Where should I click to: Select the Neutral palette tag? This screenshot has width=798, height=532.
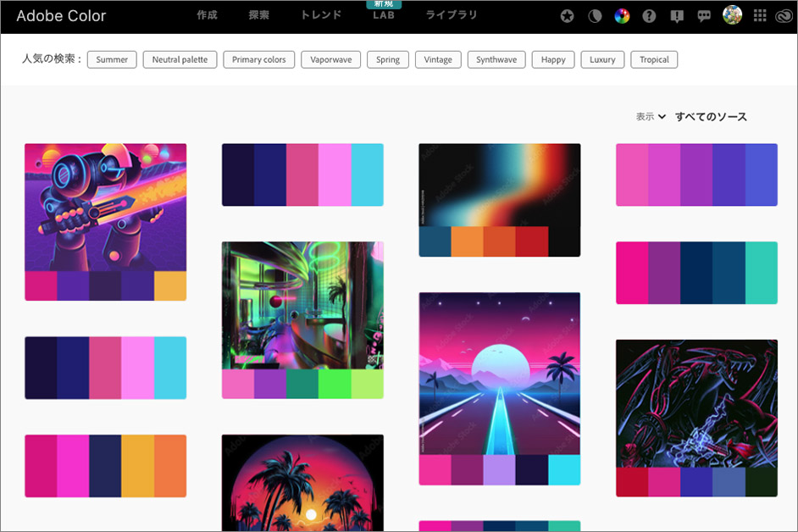point(180,59)
